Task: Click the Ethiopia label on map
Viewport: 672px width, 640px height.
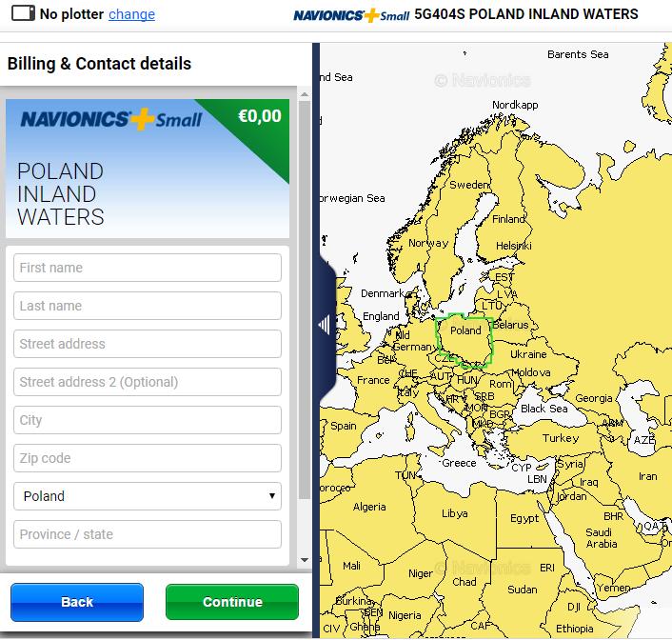Action: (x=574, y=629)
